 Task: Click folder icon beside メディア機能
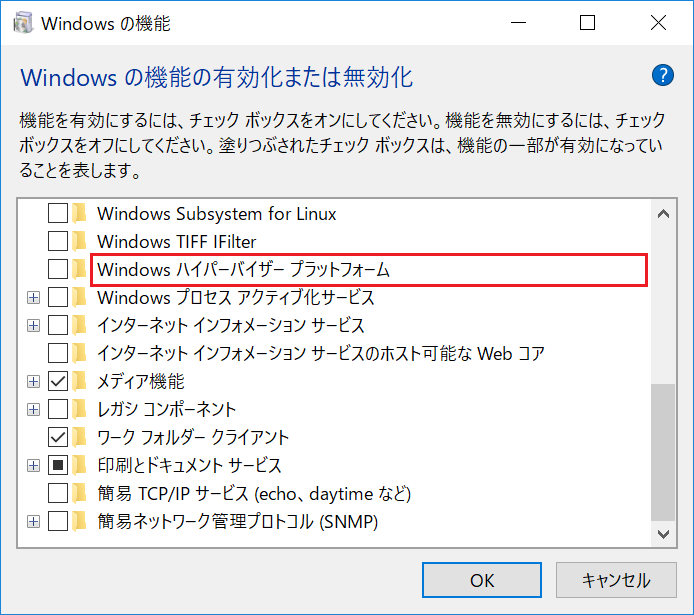[80, 381]
